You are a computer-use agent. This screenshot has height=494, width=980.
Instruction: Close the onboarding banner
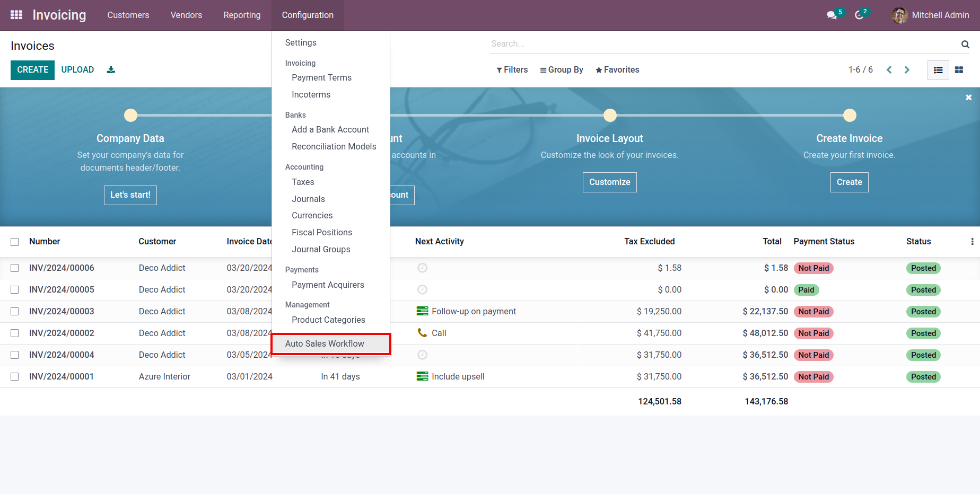pos(968,98)
